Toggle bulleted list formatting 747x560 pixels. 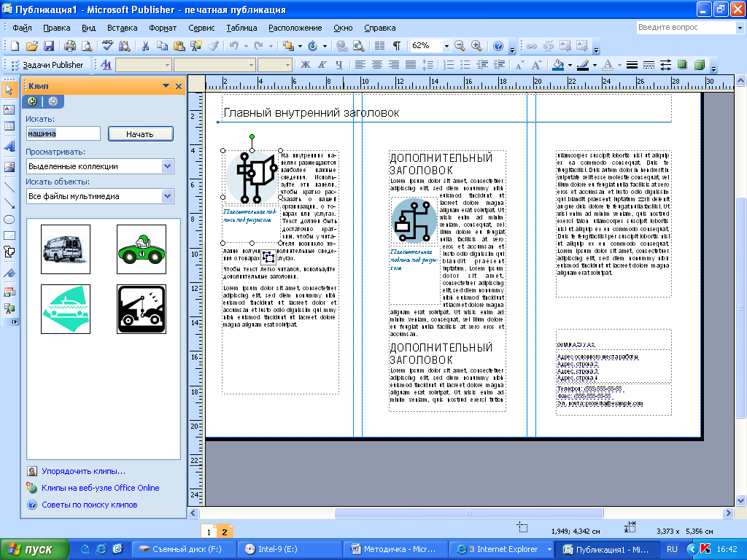pyautogui.click(x=465, y=65)
